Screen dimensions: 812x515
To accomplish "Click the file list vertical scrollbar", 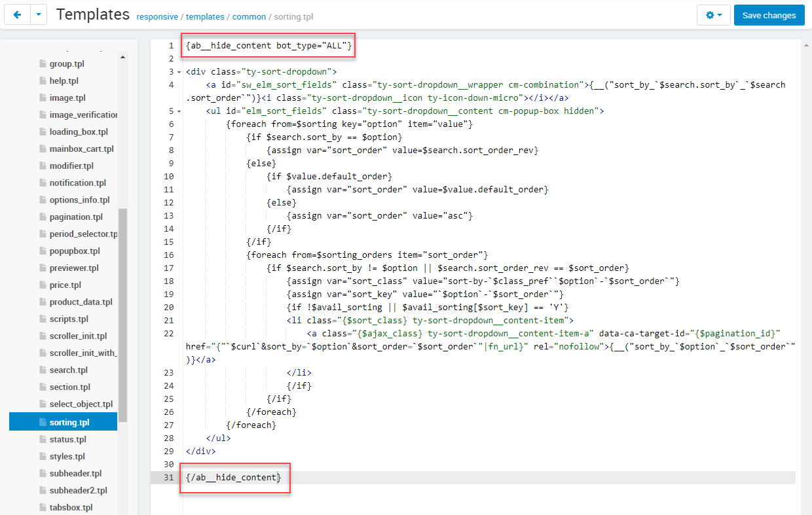I will click(122, 314).
